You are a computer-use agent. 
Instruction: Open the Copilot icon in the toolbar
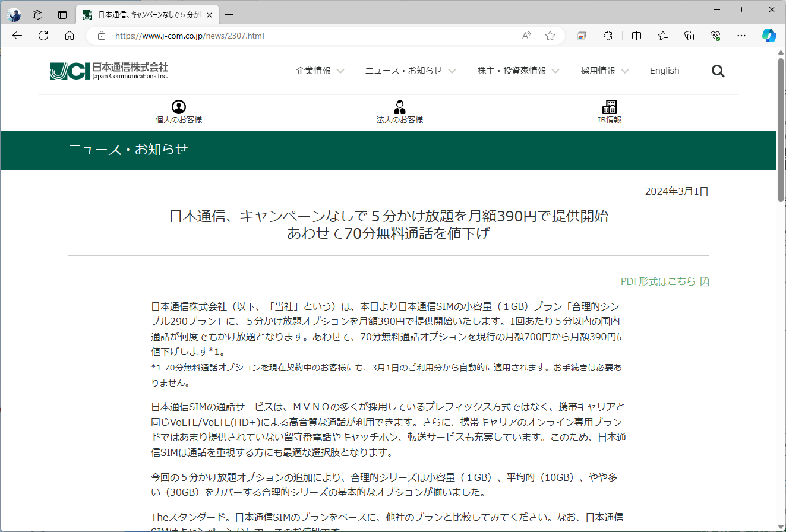(x=769, y=36)
